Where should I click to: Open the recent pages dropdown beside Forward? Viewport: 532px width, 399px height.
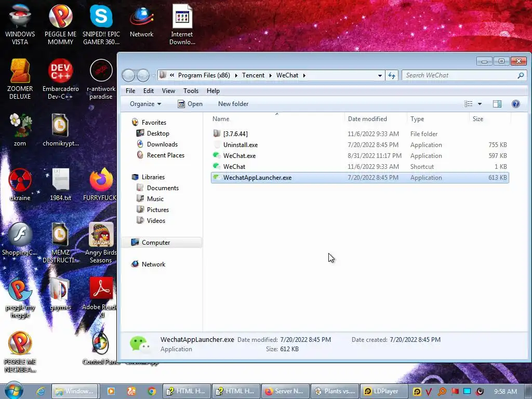click(153, 75)
